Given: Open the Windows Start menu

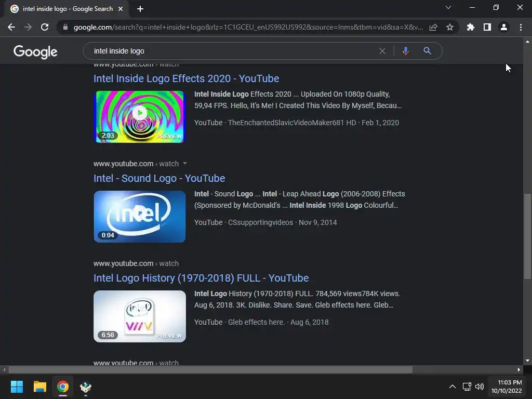Looking at the screenshot, I should click(17, 387).
